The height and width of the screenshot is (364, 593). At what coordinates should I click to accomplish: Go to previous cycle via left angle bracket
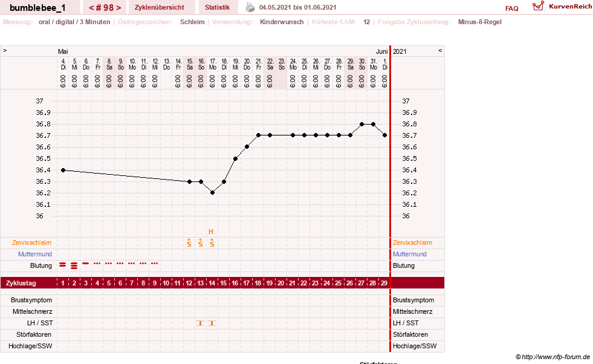pos(91,8)
